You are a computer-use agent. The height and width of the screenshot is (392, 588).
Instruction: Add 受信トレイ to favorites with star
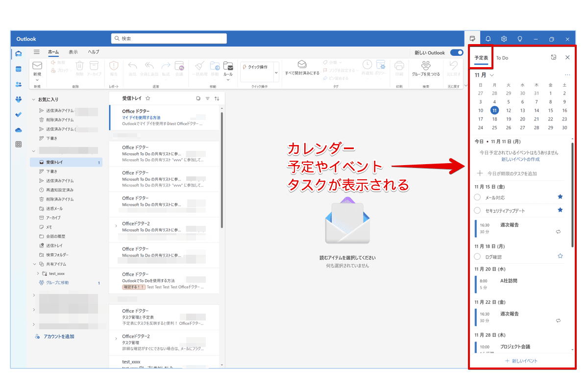[x=148, y=98]
